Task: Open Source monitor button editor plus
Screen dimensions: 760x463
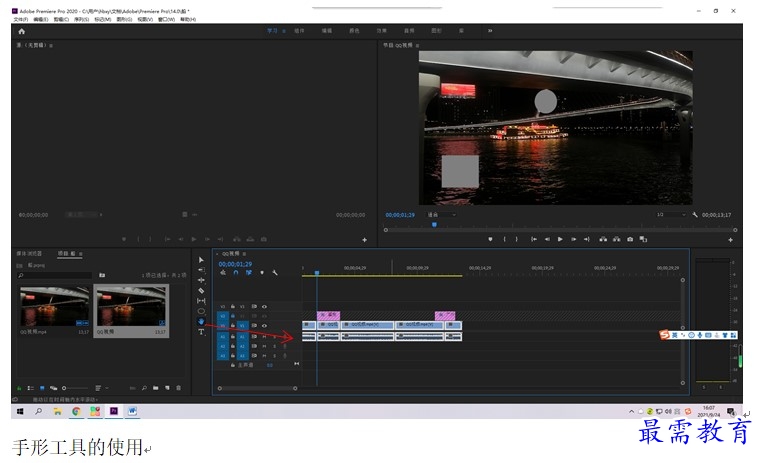Action: coord(364,240)
